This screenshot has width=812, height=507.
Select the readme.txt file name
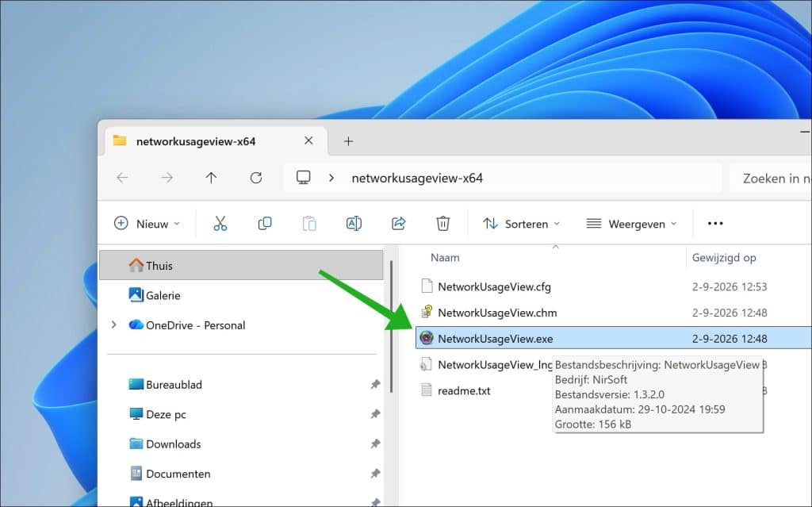[464, 390]
